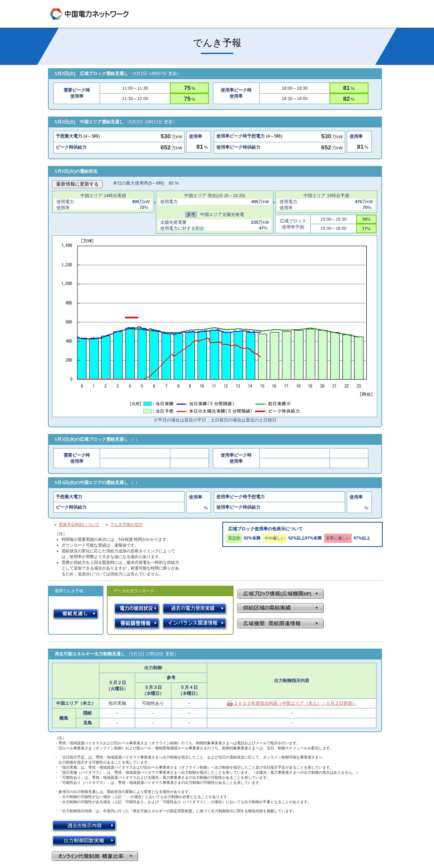This screenshot has width=434, height=868.
Task: Click the 18:00～18:30 81% usage cell
Action: (x=349, y=88)
